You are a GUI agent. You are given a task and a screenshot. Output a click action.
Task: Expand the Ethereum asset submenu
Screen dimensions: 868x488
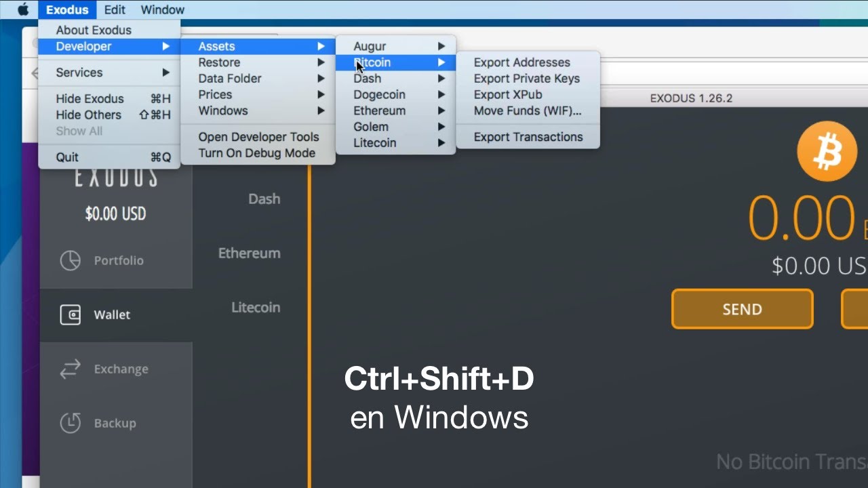pos(395,111)
